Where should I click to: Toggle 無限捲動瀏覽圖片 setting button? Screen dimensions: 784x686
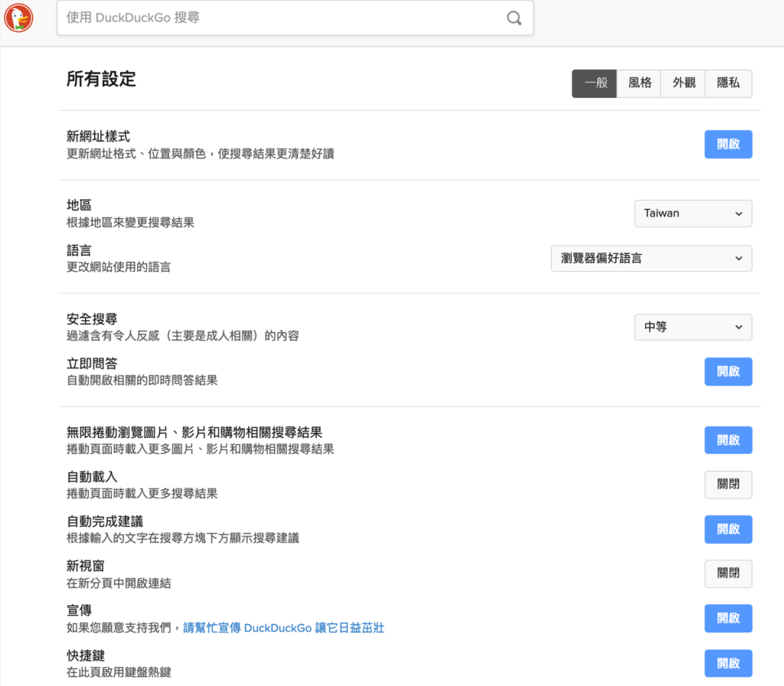click(728, 440)
